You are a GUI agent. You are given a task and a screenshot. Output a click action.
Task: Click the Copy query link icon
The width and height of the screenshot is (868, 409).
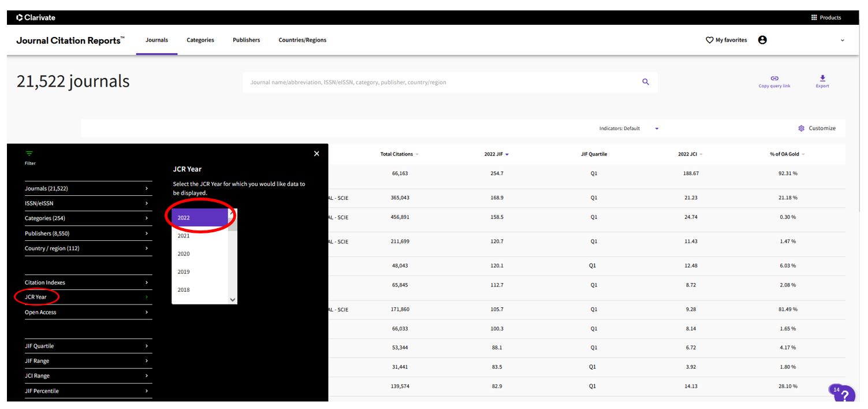click(x=774, y=79)
